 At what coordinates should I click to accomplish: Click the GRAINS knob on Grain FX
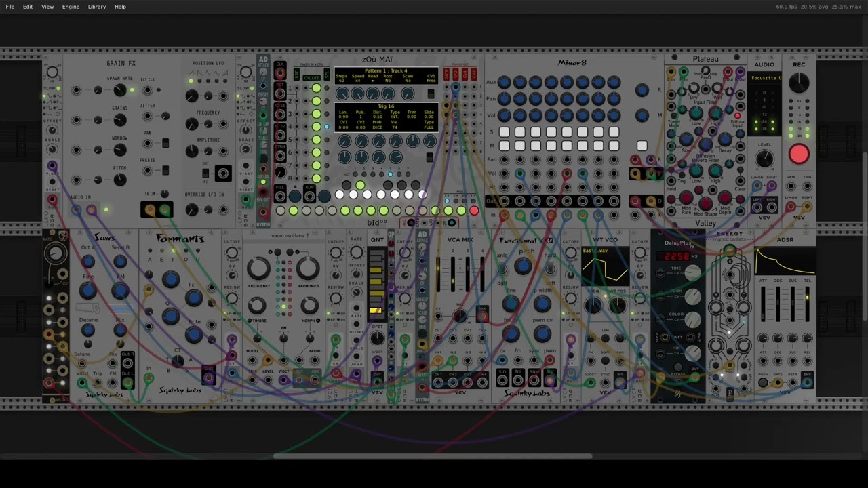(x=120, y=120)
